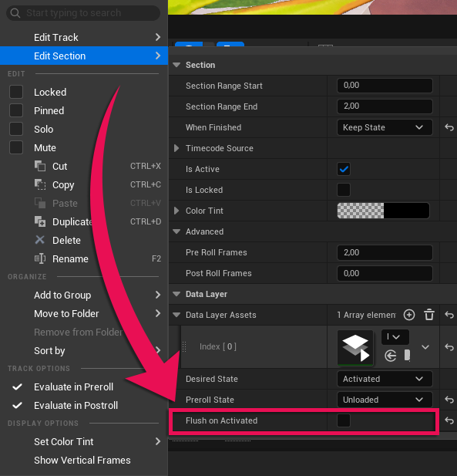Choose Rename from the menu

[x=84, y=258]
